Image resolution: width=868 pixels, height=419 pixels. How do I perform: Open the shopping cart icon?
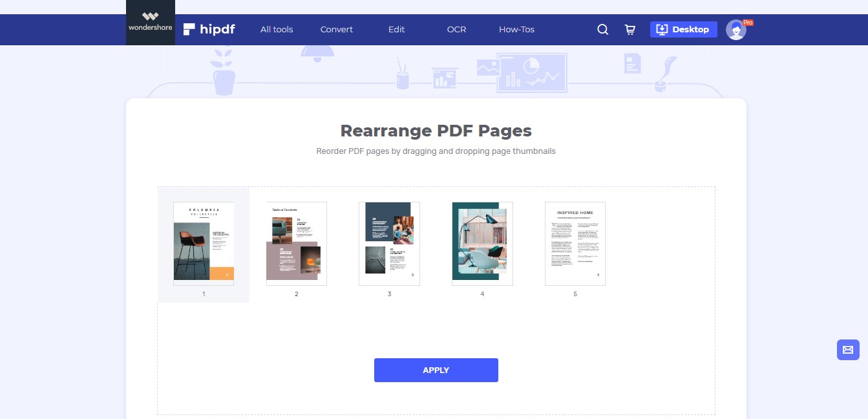pos(630,30)
